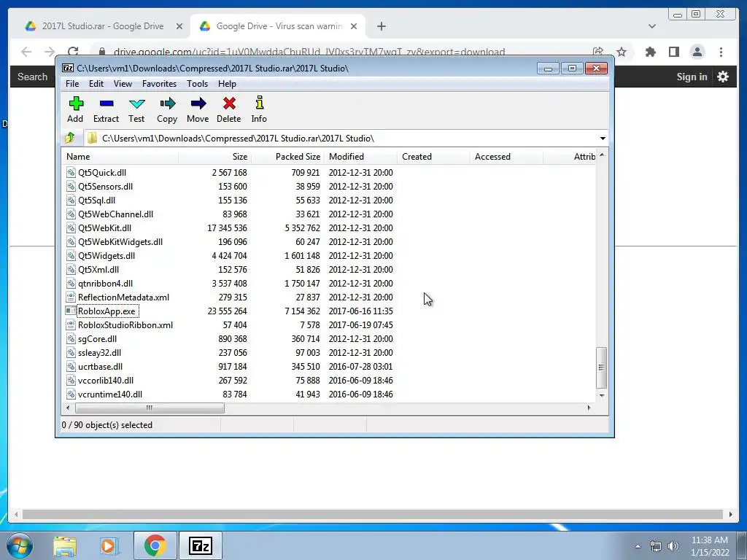Click the Windows Start button

click(x=19, y=545)
